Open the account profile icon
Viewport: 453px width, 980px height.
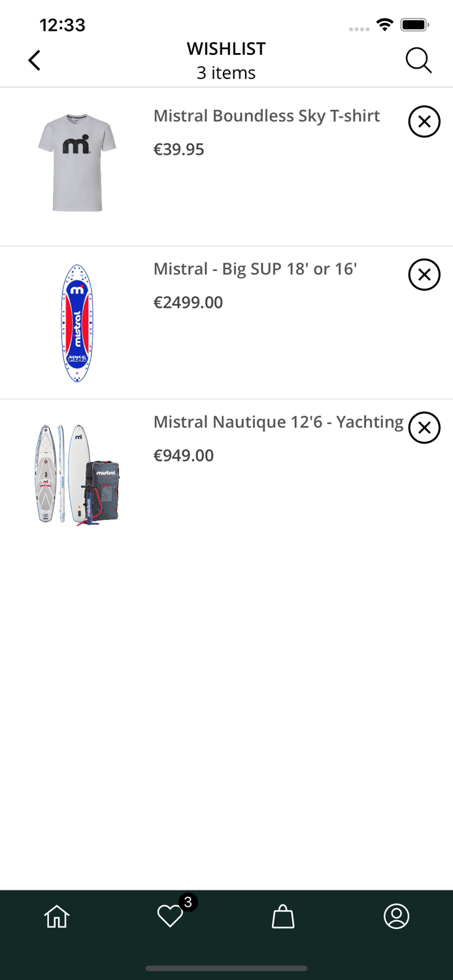point(396,917)
